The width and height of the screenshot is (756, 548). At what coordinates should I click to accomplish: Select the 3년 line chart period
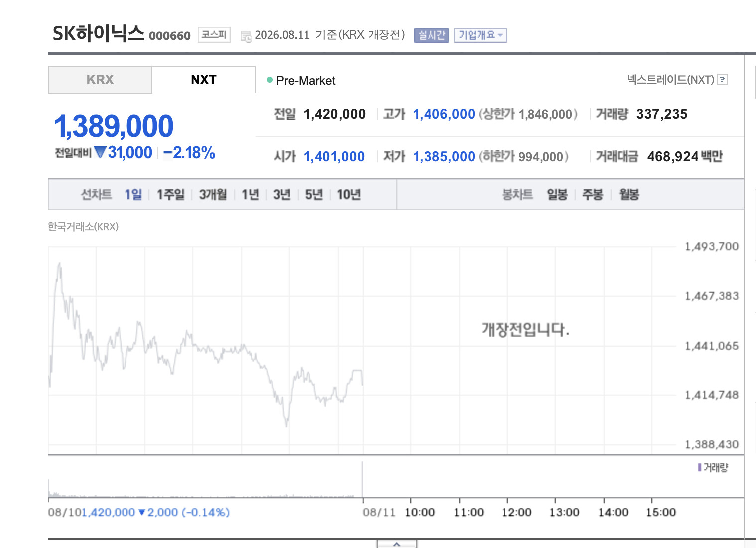[x=282, y=194]
